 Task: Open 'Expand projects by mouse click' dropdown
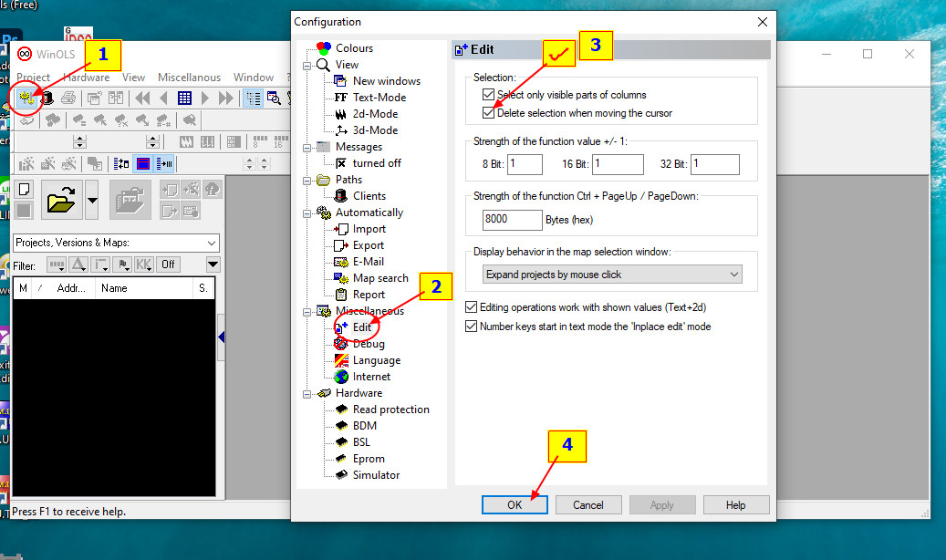pos(612,275)
